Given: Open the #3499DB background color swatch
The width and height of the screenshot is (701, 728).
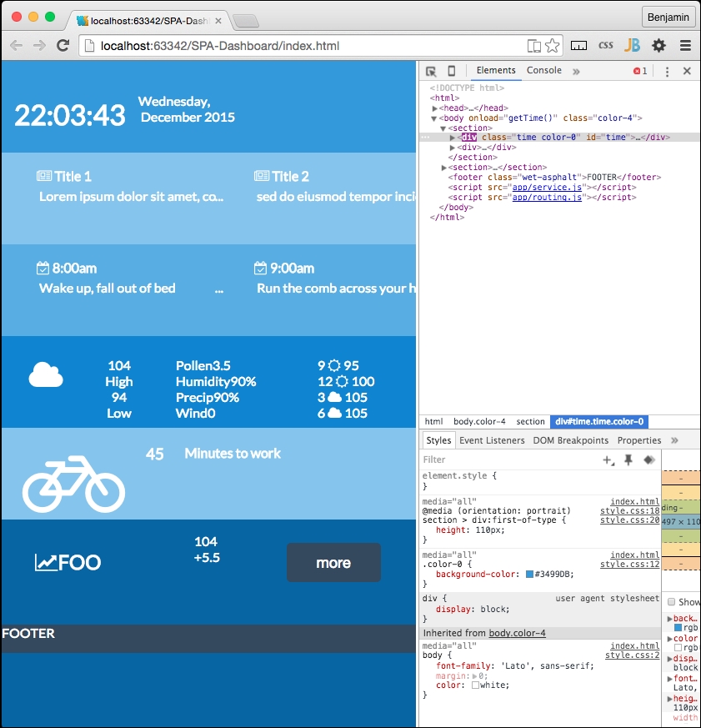Looking at the screenshot, I should coord(529,575).
